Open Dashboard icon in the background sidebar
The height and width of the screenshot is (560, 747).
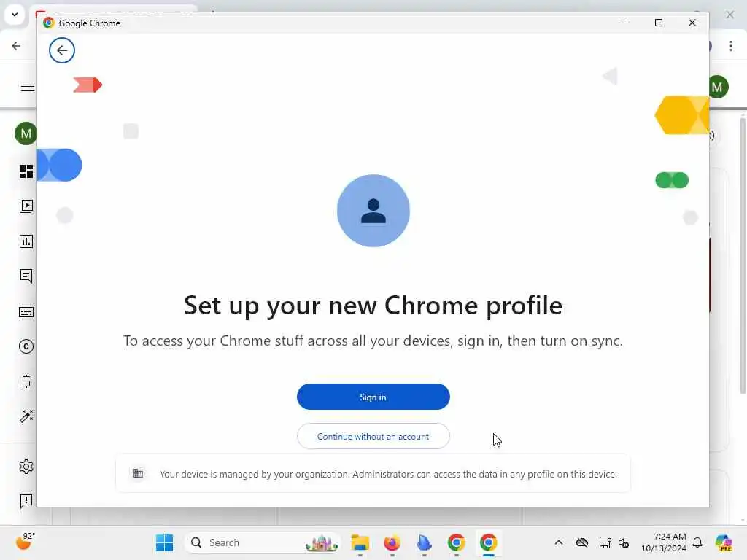pyautogui.click(x=26, y=171)
